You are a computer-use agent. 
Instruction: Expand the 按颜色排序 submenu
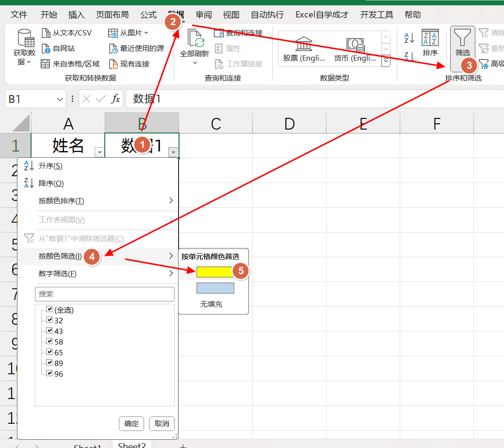(x=171, y=200)
